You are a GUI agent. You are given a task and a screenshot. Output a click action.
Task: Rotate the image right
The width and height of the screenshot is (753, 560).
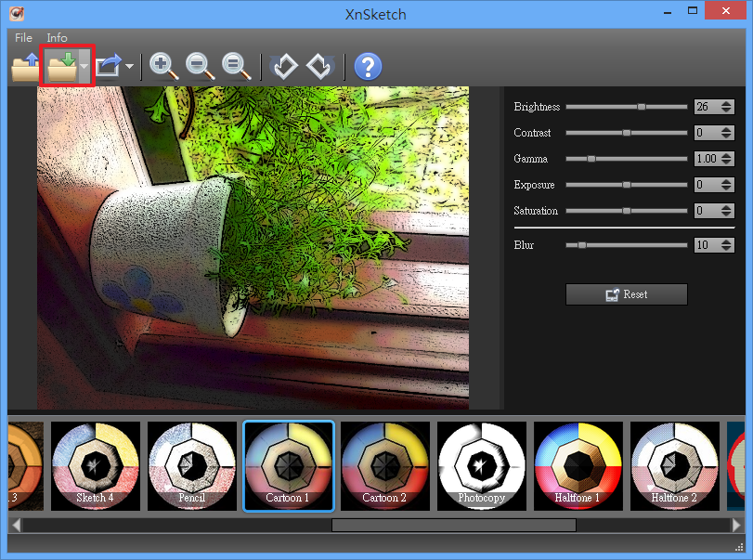point(319,67)
